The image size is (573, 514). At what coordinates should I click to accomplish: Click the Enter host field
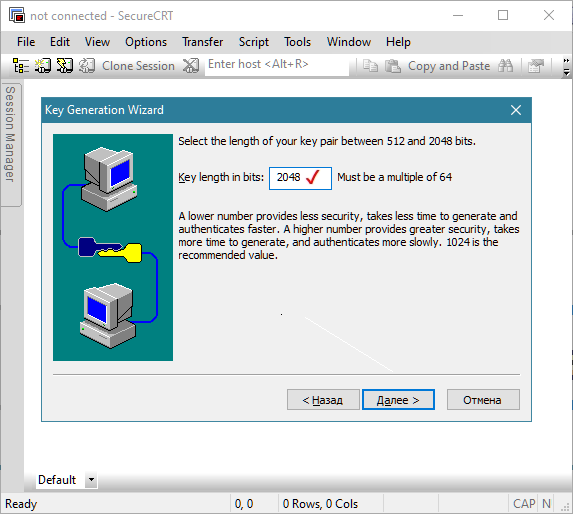point(277,65)
